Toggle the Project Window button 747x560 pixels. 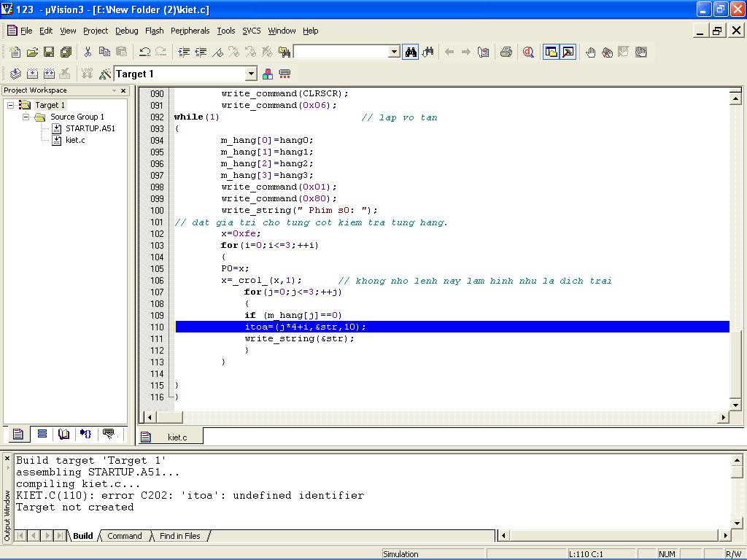(x=551, y=52)
